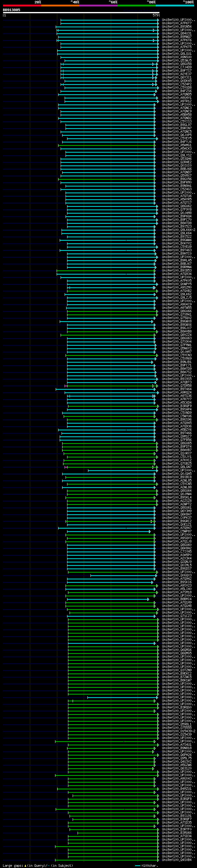The width and height of the screenshot is (197, 868).
Task: Select UniRef100_B4FZS6 label
Action: pos(176,91)
